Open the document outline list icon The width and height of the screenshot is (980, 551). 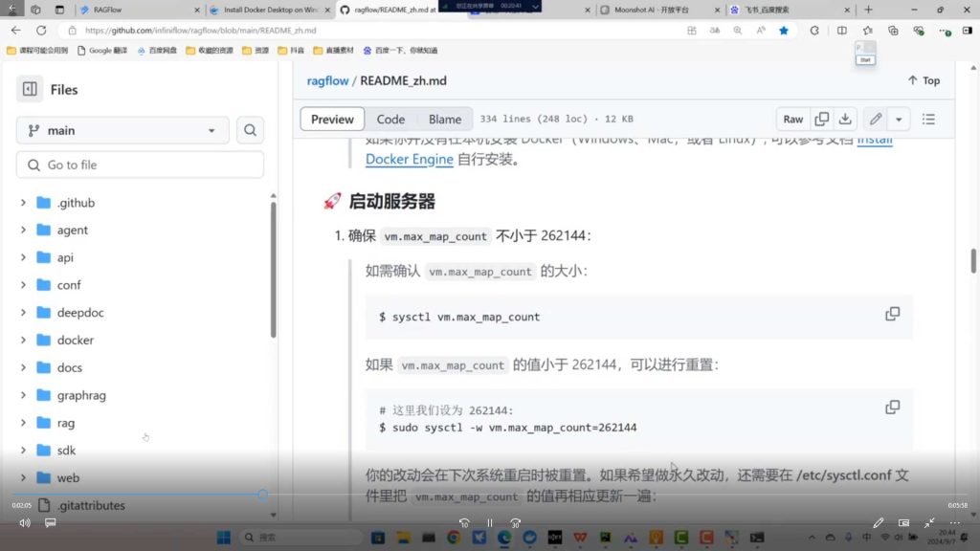pos(928,119)
